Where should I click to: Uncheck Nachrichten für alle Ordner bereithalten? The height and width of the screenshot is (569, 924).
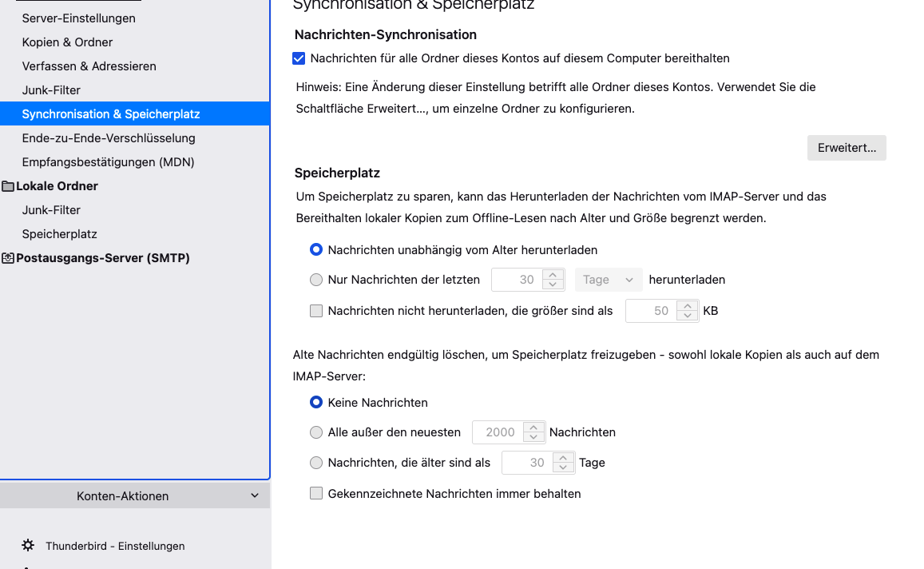(x=299, y=58)
